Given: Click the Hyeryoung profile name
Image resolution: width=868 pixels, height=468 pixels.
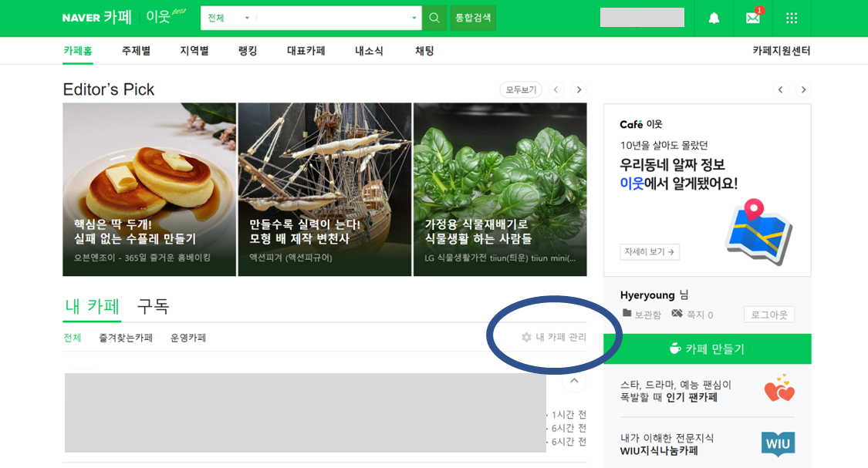Looking at the screenshot, I should pyautogui.click(x=647, y=295).
